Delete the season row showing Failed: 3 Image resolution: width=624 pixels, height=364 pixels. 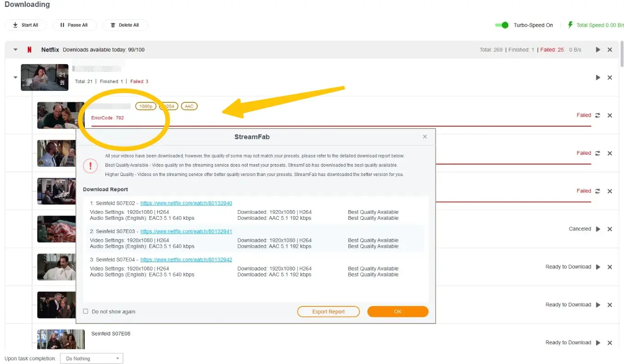pyautogui.click(x=610, y=77)
